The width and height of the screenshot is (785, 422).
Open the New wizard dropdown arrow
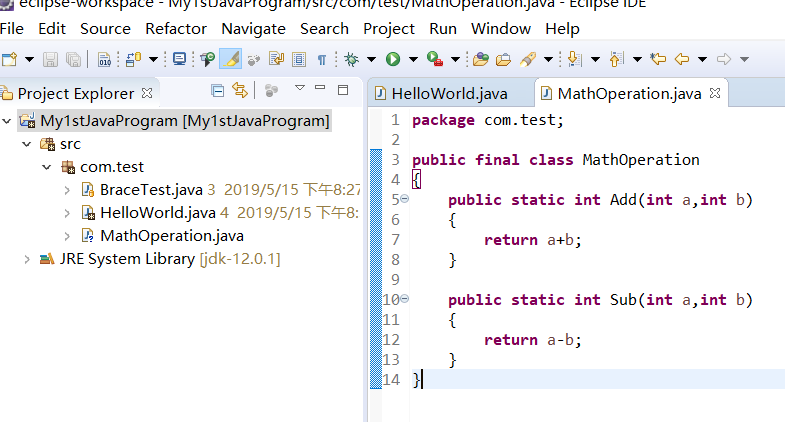(x=30, y=59)
